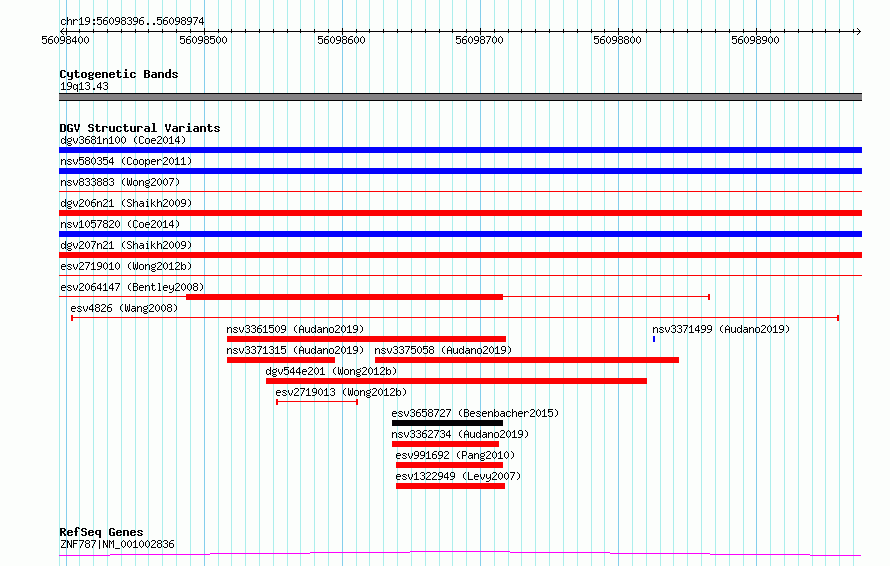Click the blue bar under nsv1057820

(460, 234)
